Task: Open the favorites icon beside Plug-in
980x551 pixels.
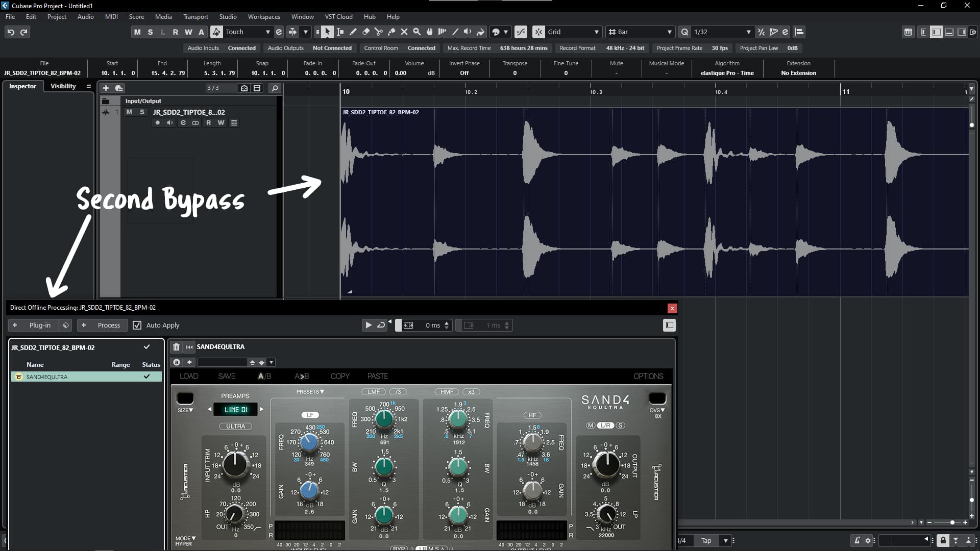Action: tap(65, 325)
